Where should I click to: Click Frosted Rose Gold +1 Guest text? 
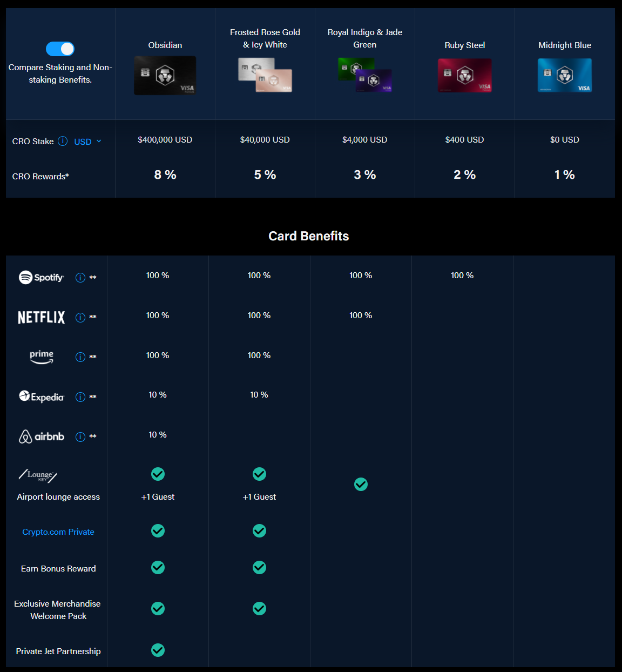259,497
